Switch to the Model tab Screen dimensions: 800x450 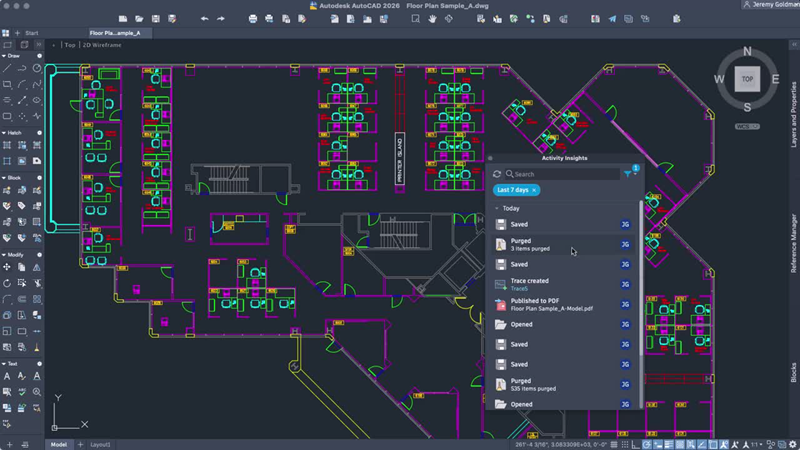pos(59,444)
